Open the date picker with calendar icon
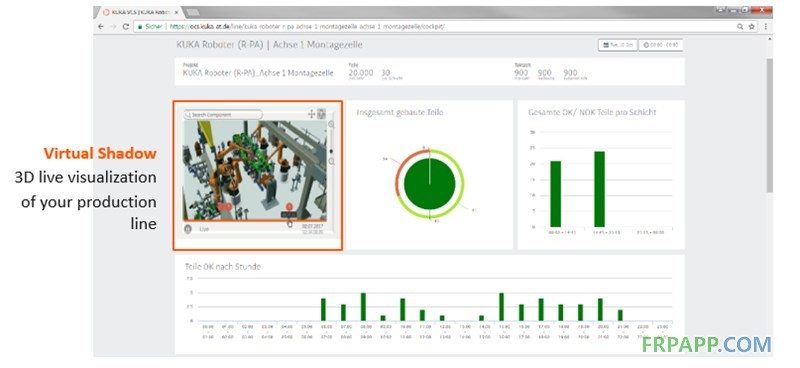 pos(617,45)
